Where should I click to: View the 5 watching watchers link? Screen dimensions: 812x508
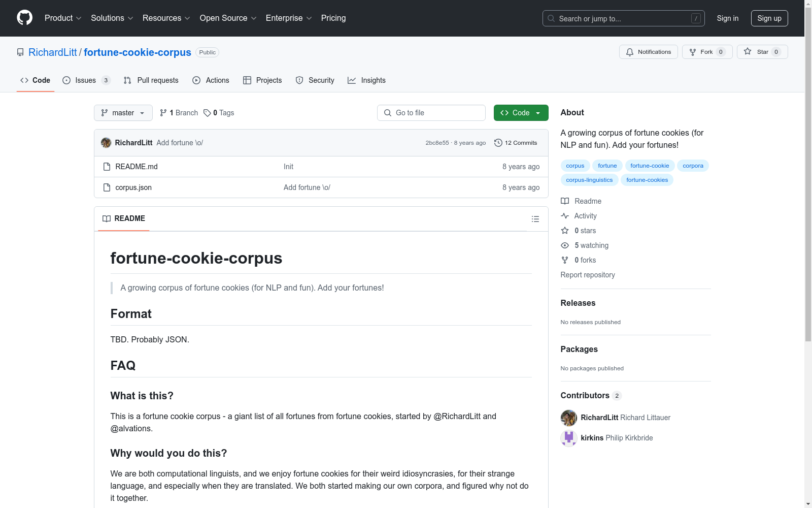585,245
